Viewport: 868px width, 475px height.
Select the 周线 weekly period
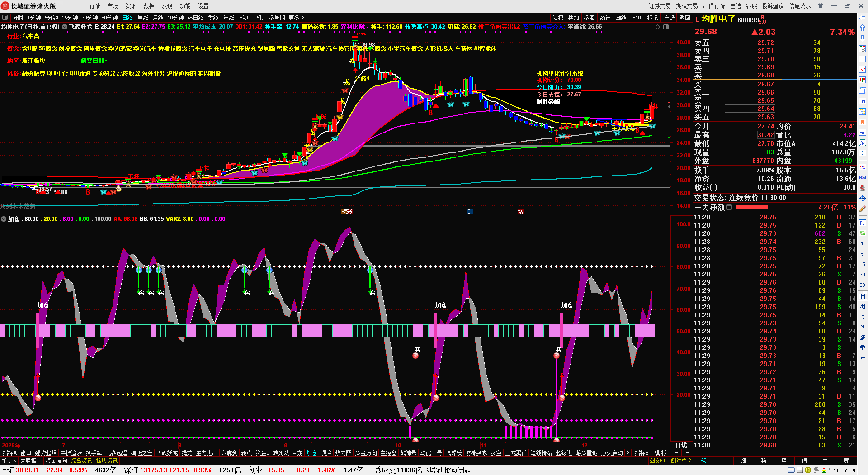click(x=143, y=18)
